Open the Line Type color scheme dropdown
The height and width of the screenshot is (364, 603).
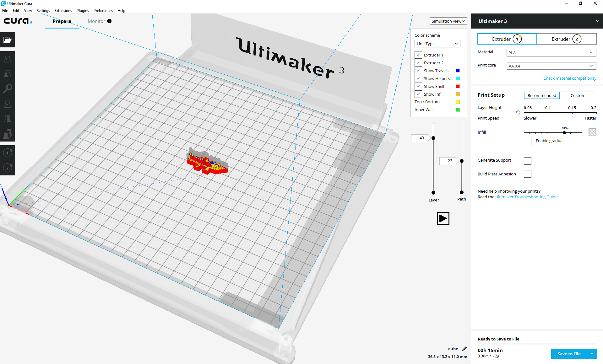pos(437,44)
